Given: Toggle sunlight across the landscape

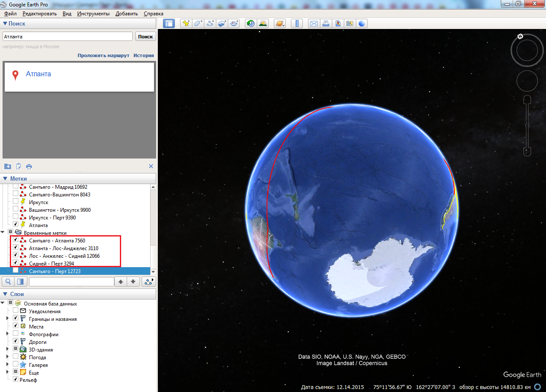Looking at the screenshot, I should (263, 23).
